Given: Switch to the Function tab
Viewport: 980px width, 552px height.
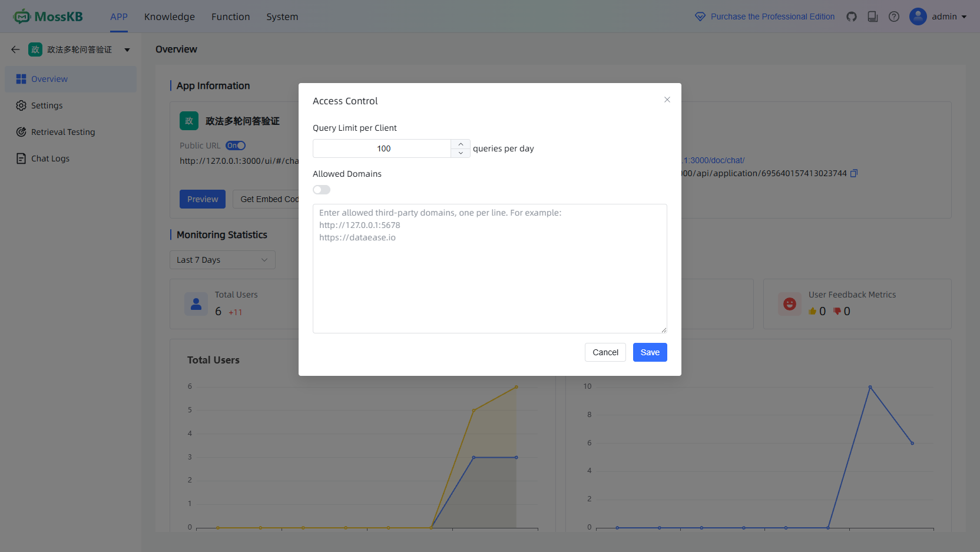Looking at the screenshot, I should click(231, 16).
